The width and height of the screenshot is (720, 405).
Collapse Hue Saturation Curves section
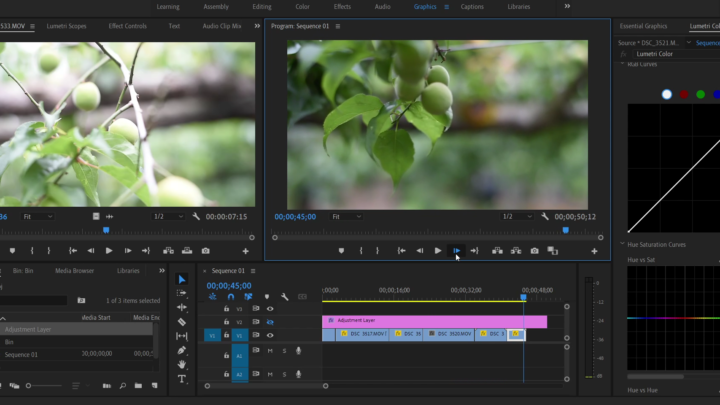(x=622, y=244)
